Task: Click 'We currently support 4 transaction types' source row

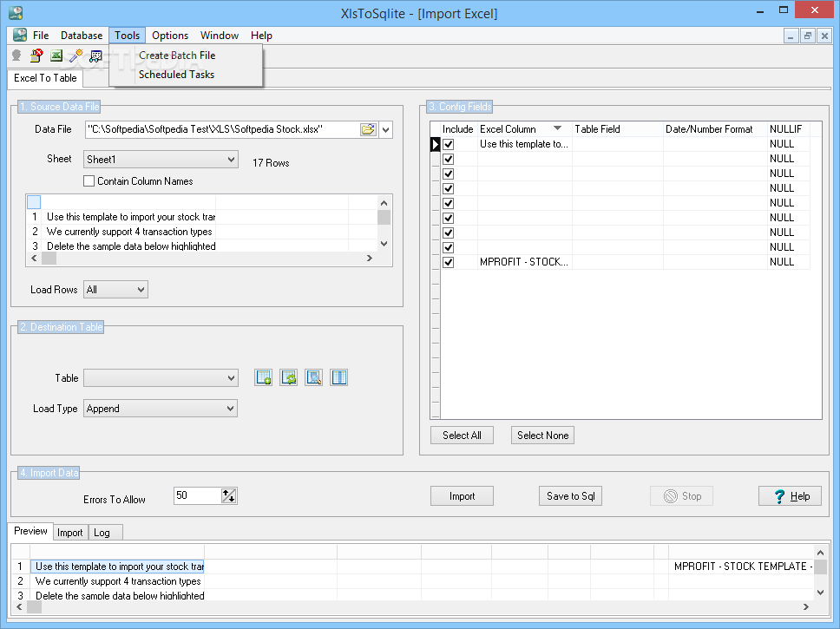Action: (x=129, y=232)
